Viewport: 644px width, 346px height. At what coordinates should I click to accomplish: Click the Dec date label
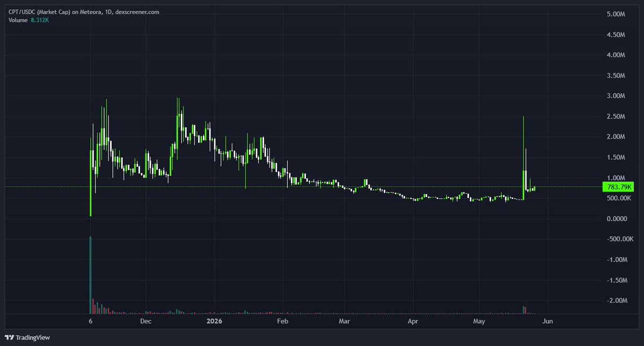click(145, 321)
